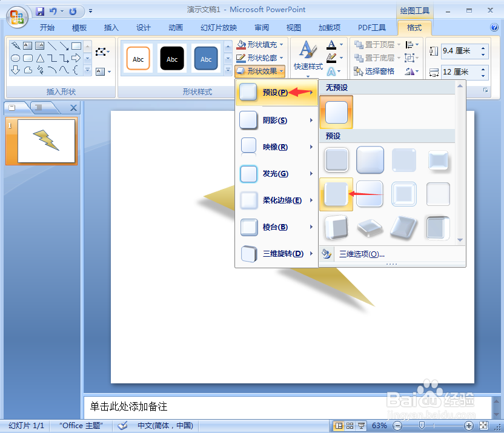Switch to the 动画 ribbon tab
Viewport: 504px width, 433px height.
[176, 28]
